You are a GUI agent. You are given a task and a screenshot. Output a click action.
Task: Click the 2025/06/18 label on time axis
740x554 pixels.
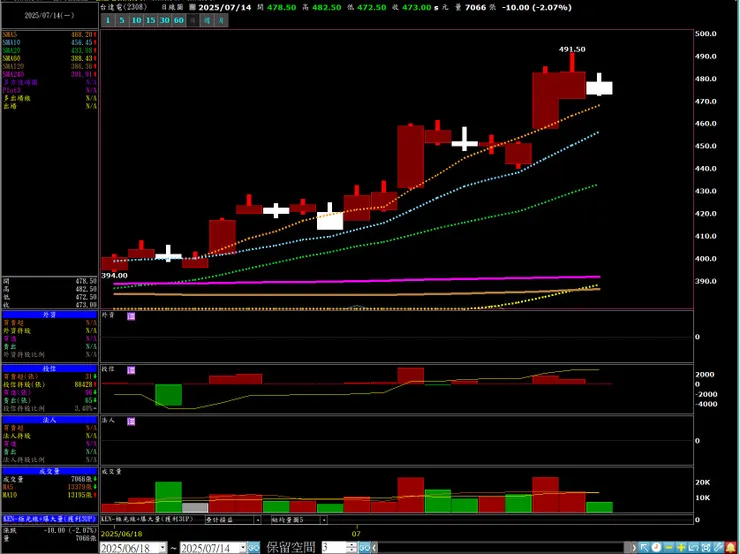pos(122,534)
